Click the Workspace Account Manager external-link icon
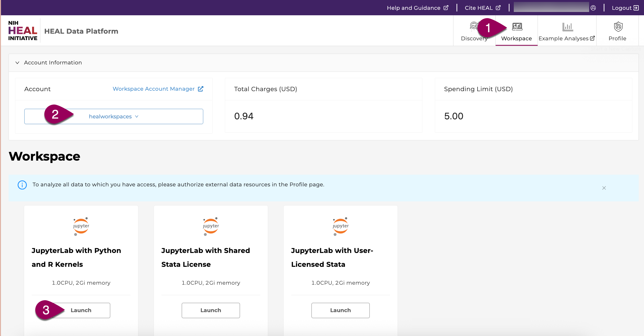Image resolution: width=644 pixels, height=336 pixels. pos(201,89)
